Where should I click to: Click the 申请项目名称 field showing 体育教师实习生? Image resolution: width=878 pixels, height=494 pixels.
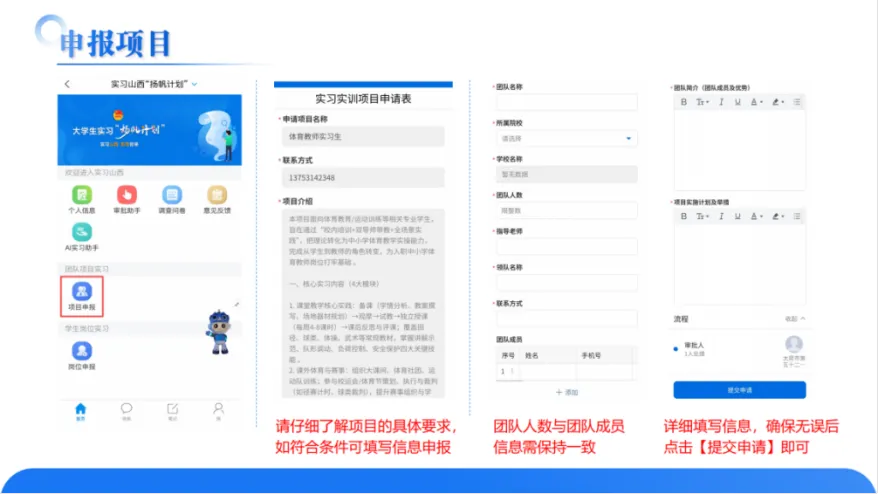click(363, 137)
